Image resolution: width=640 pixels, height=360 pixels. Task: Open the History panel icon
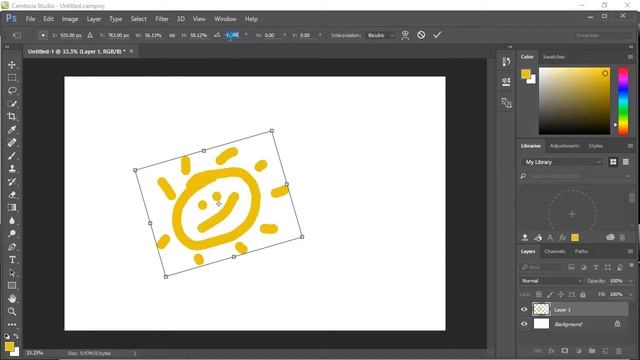506,62
